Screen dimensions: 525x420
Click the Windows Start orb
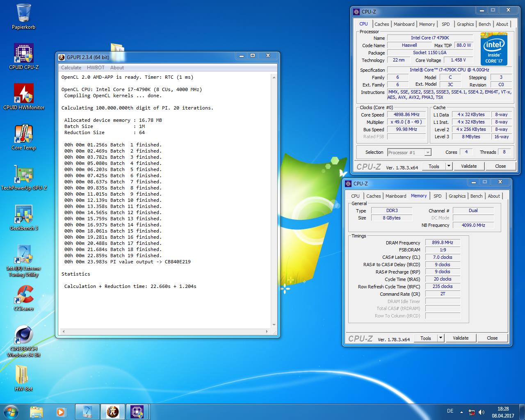(11, 411)
